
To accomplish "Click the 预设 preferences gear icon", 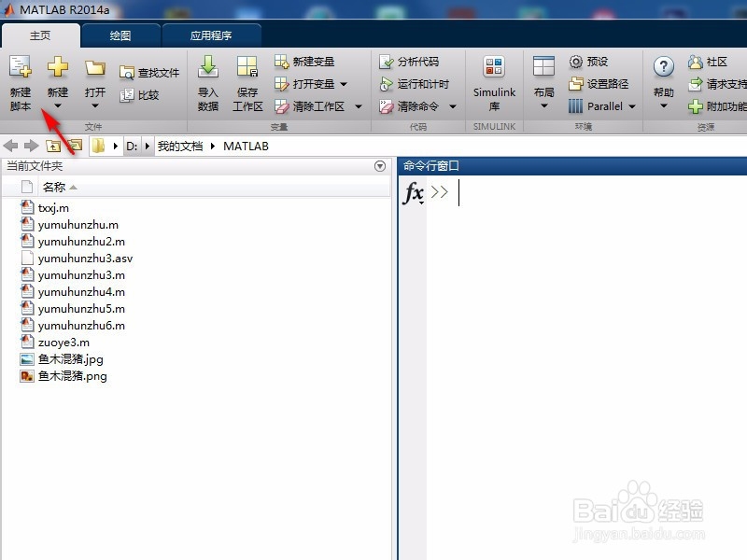I will point(575,62).
